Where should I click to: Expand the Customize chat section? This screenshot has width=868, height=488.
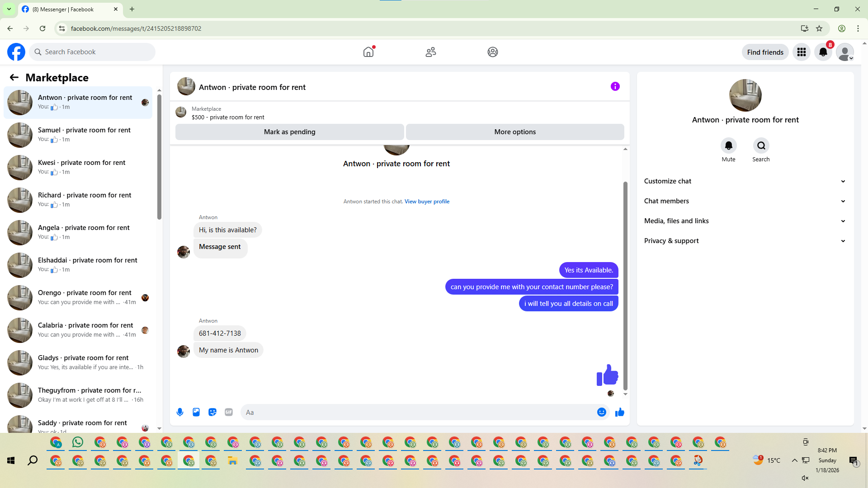point(745,181)
